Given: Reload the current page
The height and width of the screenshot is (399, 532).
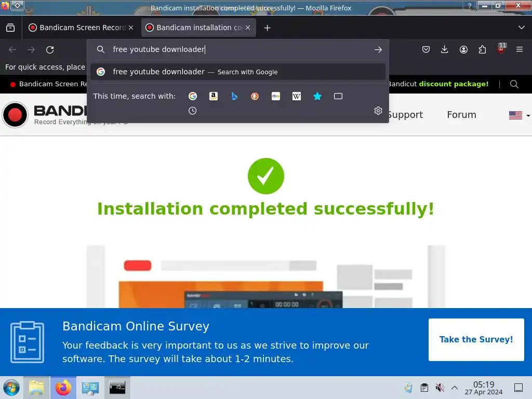Looking at the screenshot, I should 50,50.
